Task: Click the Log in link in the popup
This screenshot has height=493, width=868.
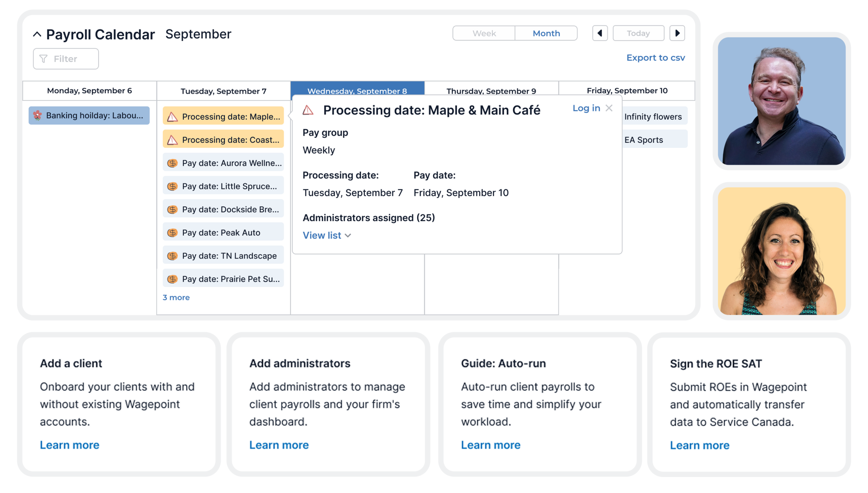Action: tap(586, 108)
